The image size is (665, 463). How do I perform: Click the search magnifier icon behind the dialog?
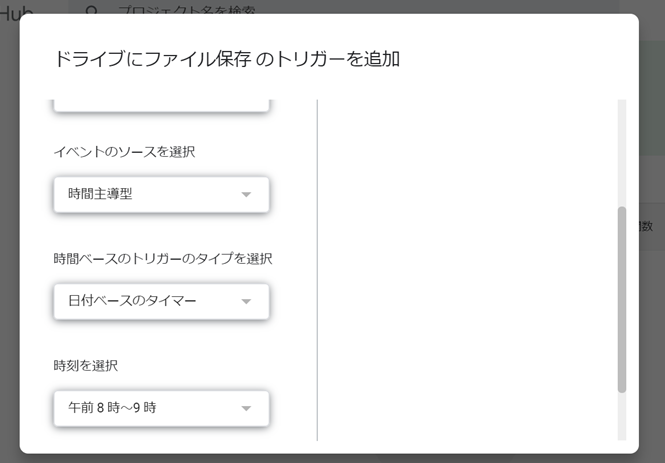(92, 10)
